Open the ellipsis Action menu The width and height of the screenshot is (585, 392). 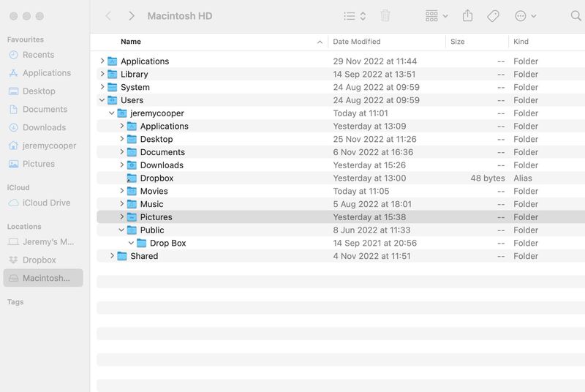[x=525, y=16]
